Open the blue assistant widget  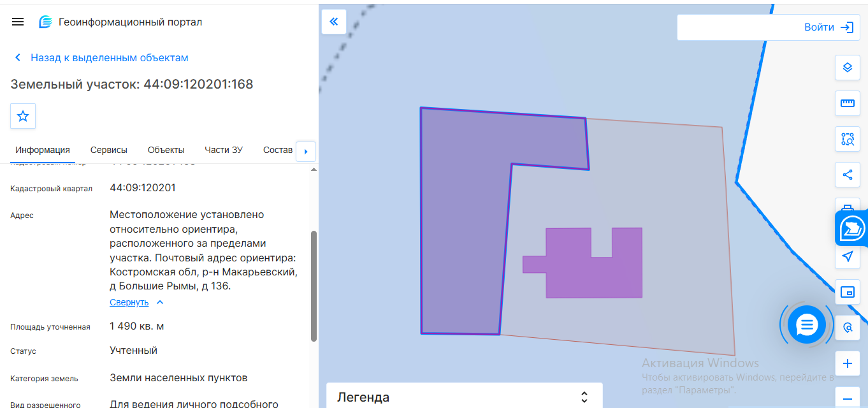(x=852, y=228)
